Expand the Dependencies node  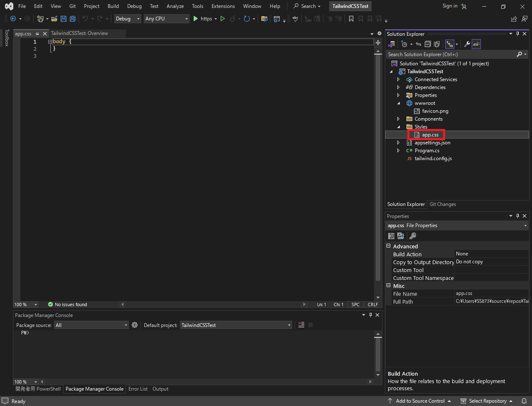click(398, 87)
